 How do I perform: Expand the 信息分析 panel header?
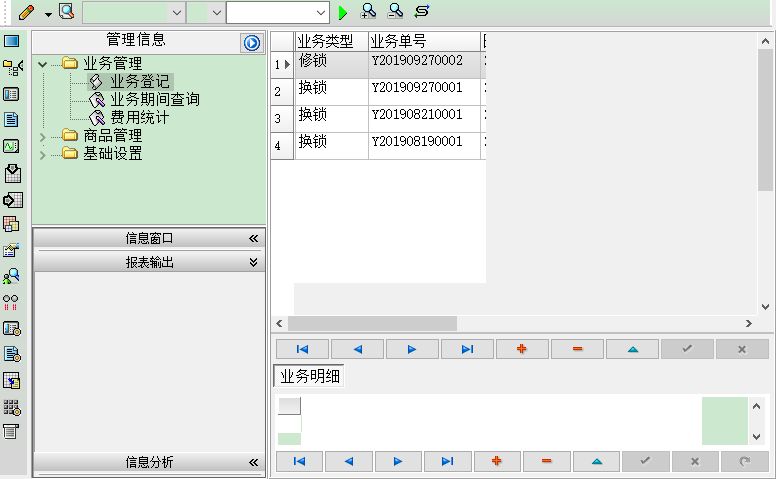149,462
